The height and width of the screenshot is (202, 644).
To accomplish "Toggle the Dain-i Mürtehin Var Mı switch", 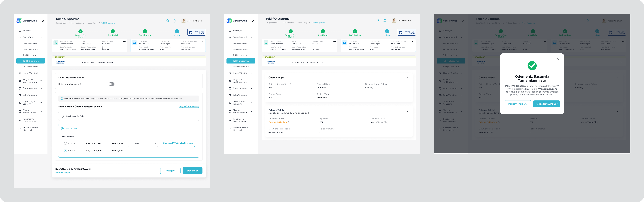I will 111,84.
